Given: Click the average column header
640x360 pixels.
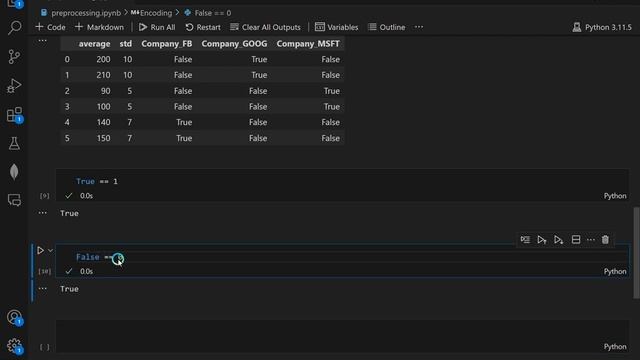Looking at the screenshot, I should click(94, 44).
